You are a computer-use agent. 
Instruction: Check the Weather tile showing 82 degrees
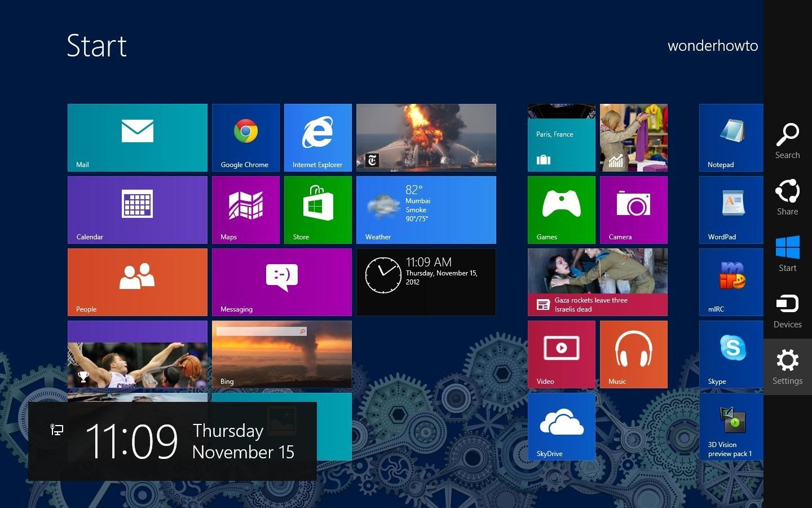point(426,209)
